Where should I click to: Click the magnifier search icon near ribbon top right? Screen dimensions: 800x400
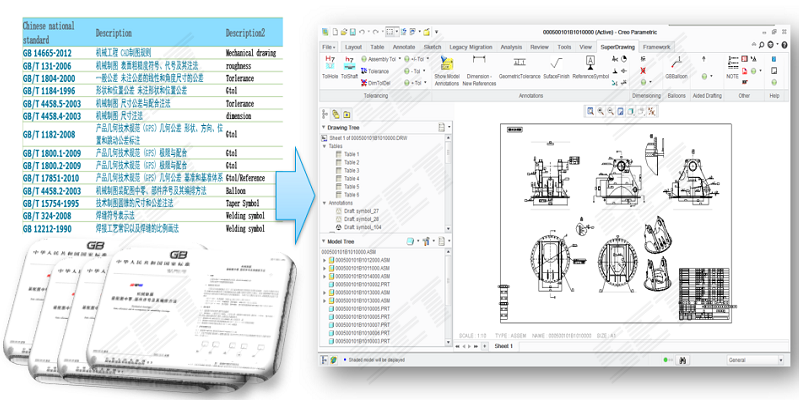[761, 45]
